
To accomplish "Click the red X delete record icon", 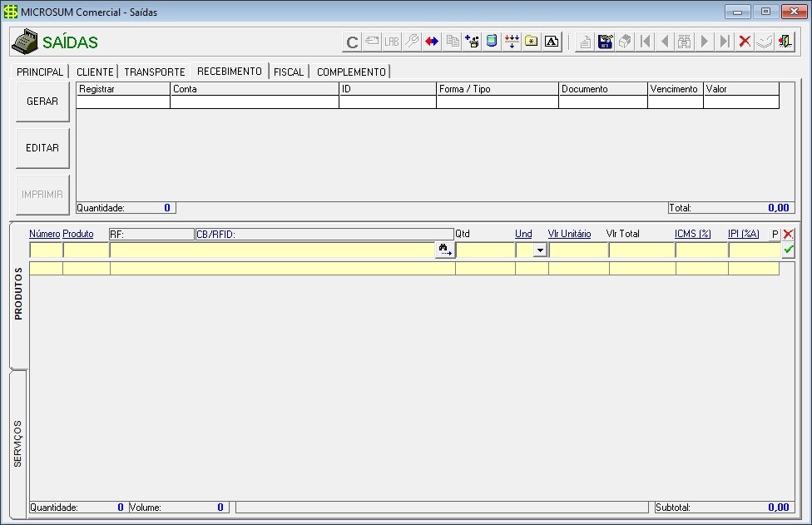I will [x=745, y=42].
